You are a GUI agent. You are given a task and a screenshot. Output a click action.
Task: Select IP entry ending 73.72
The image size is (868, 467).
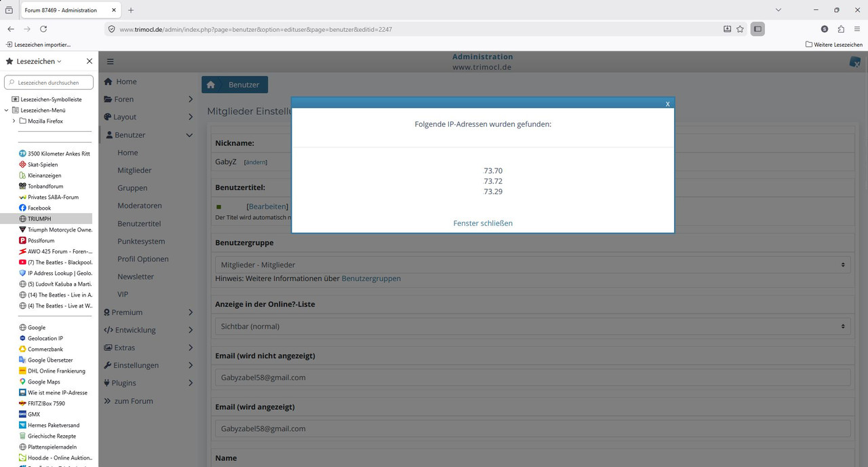[493, 181]
